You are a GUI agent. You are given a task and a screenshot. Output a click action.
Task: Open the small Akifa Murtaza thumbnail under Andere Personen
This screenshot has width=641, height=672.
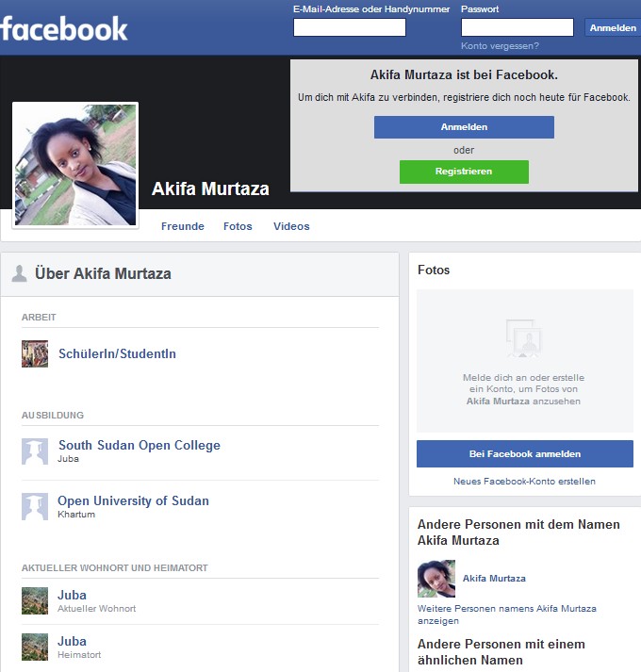pyautogui.click(x=436, y=579)
